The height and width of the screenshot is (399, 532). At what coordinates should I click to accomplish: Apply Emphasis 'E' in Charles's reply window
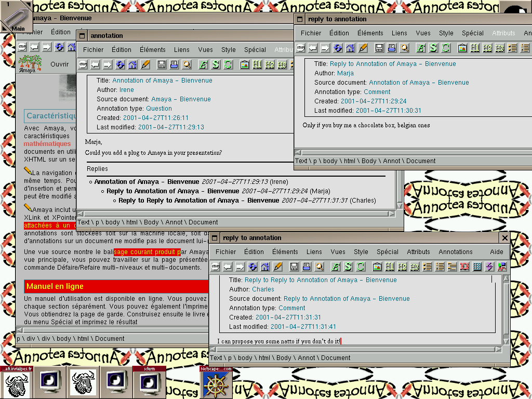tap(336, 267)
